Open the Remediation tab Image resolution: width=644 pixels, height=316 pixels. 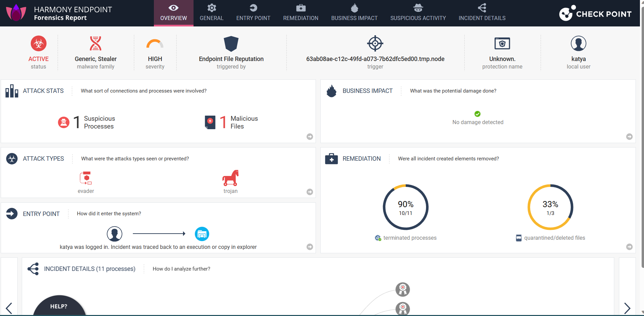click(301, 13)
